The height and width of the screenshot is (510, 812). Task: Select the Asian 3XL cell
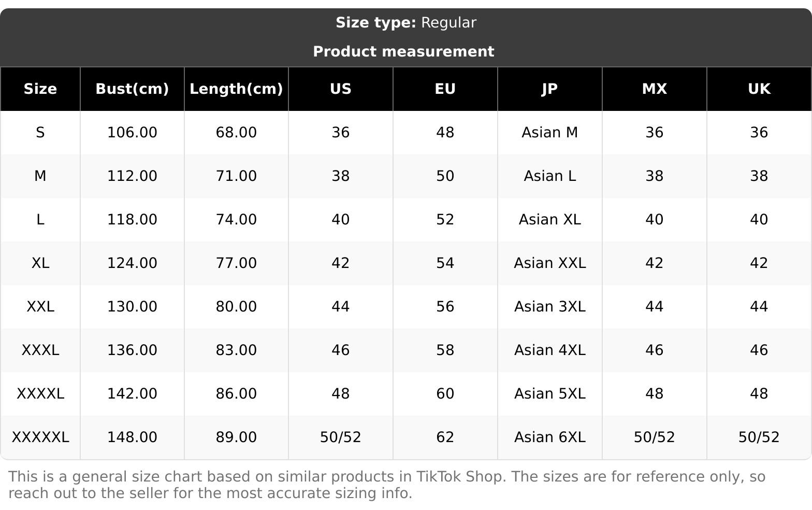pyautogui.click(x=550, y=307)
